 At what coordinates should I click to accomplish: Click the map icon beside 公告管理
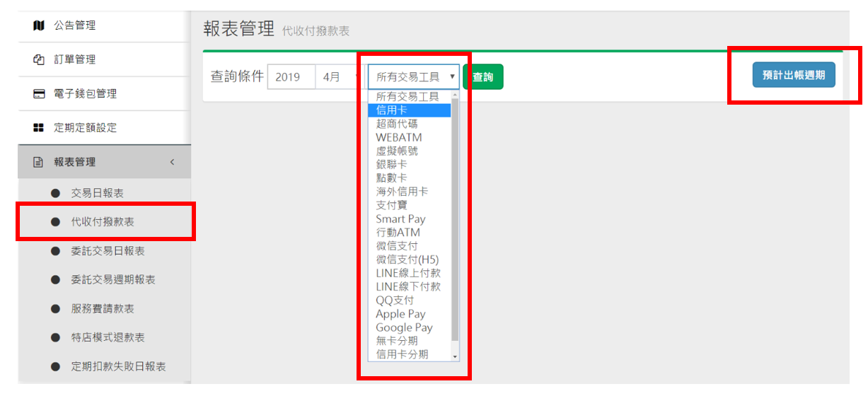point(39,25)
